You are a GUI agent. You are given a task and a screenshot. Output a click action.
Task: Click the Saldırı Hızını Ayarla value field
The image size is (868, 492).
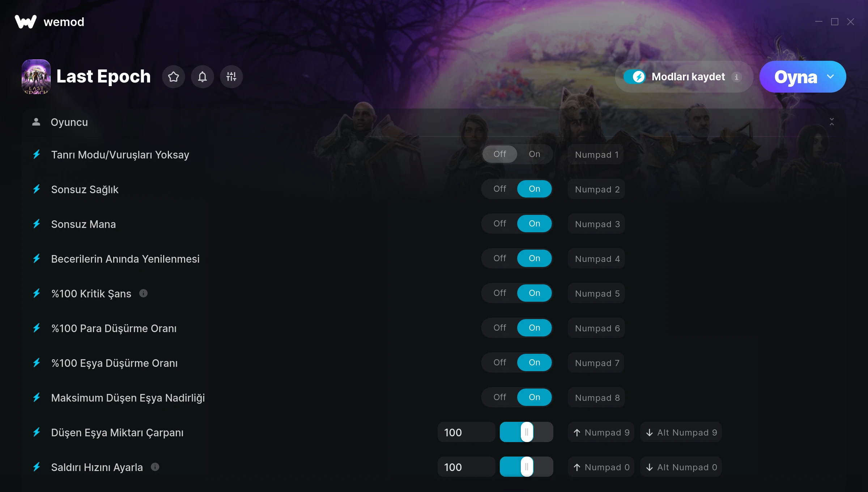pyautogui.click(x=466, y=467)
